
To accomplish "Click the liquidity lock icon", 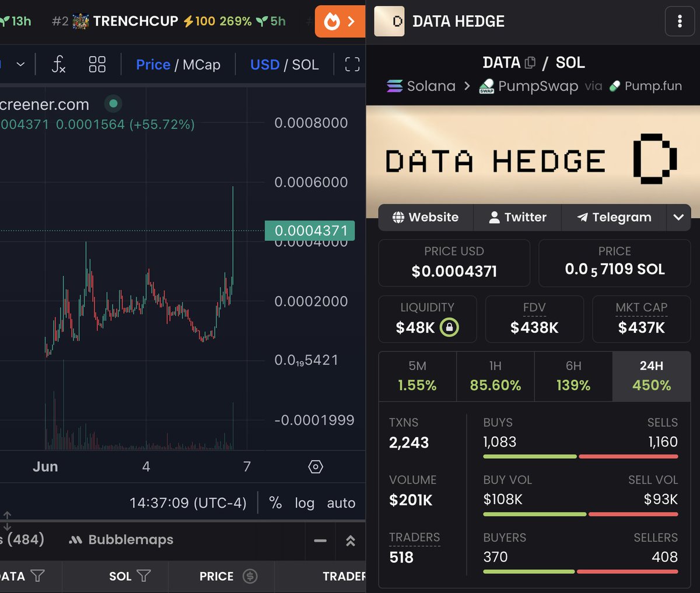I will tap(449, 327).
